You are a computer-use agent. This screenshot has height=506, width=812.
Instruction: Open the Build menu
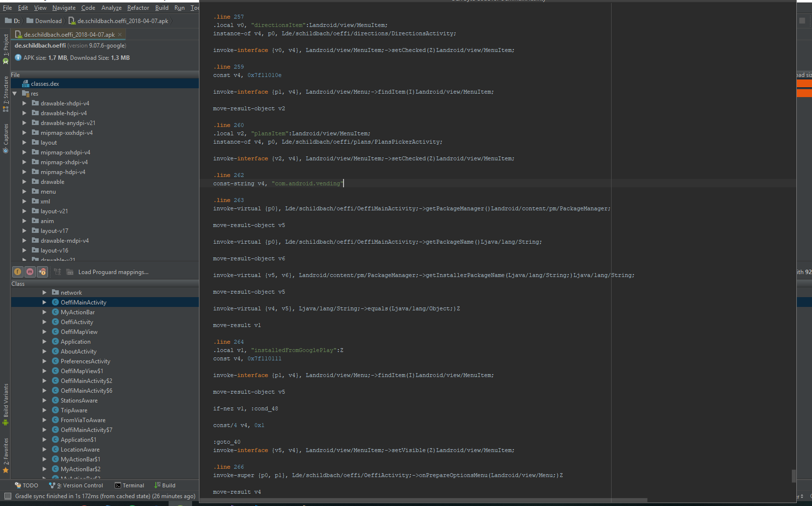pyautogui.click(x=162, y=8)
